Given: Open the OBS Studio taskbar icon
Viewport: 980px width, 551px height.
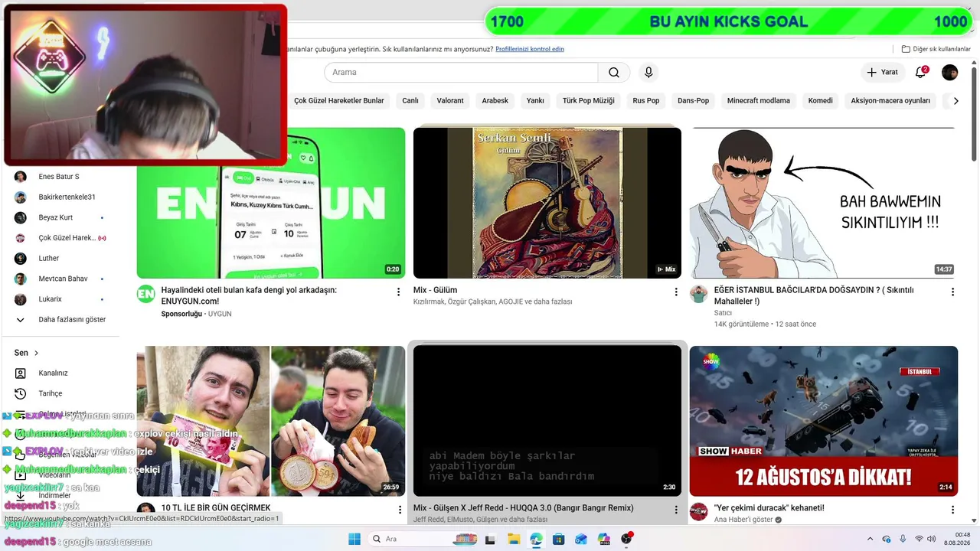Looking at the screenshot, I should point(627,539).
